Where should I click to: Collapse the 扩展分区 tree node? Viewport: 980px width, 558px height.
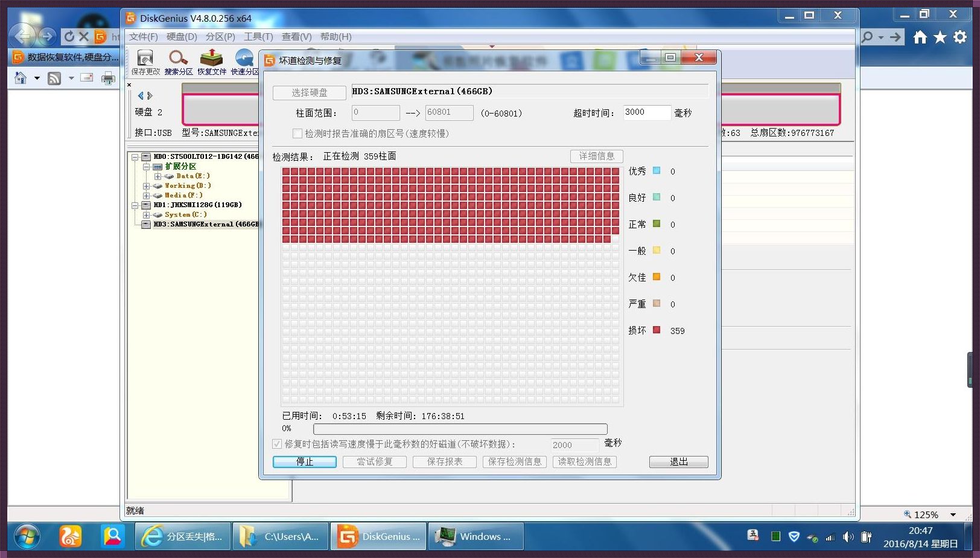146,167
